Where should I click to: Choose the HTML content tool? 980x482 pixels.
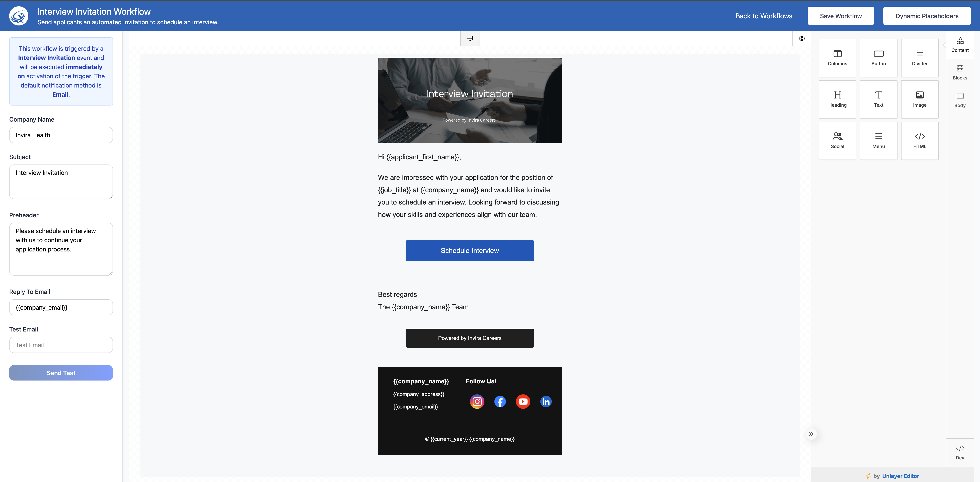(x=920, y=141)
